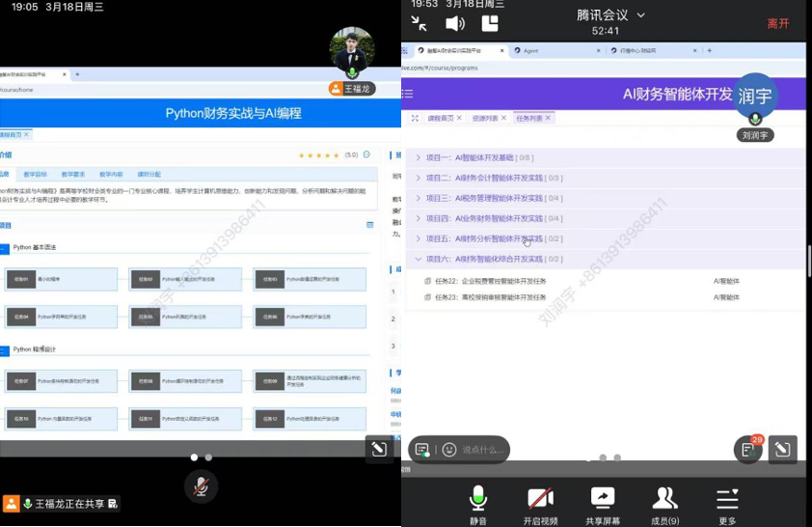Switch meeting layout view icon
This screenshot has width=812, height=527.
tap(490, 23)
